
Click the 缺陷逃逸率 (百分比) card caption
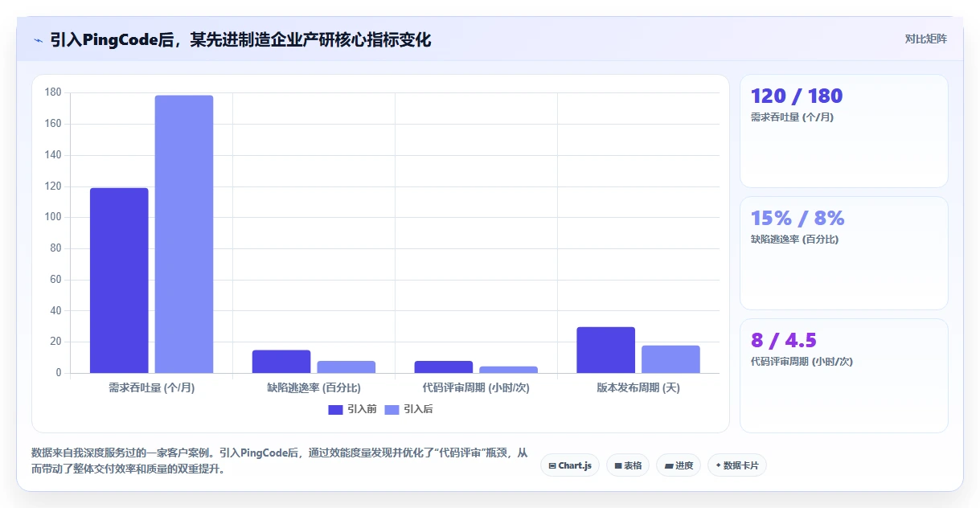click(x=794, y=240)
